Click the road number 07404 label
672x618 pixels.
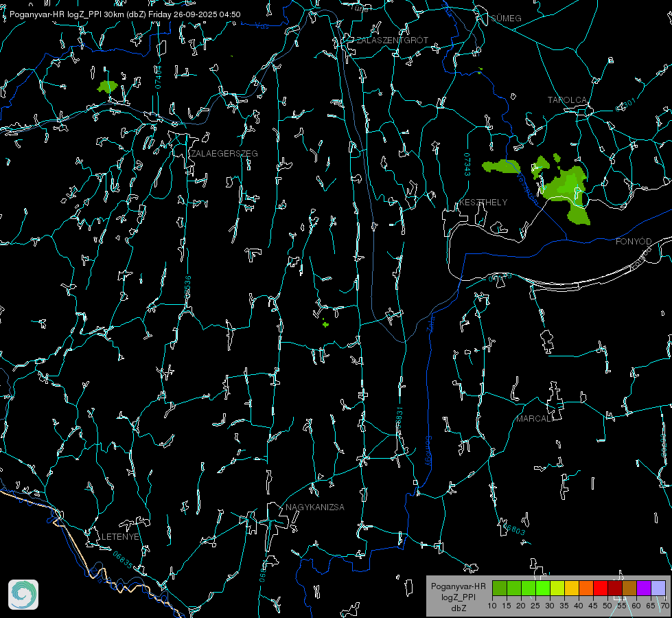click(x=158, y=78)
